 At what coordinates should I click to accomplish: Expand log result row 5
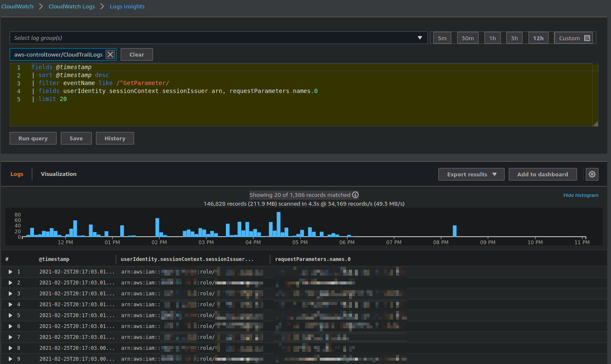[10, 315]
